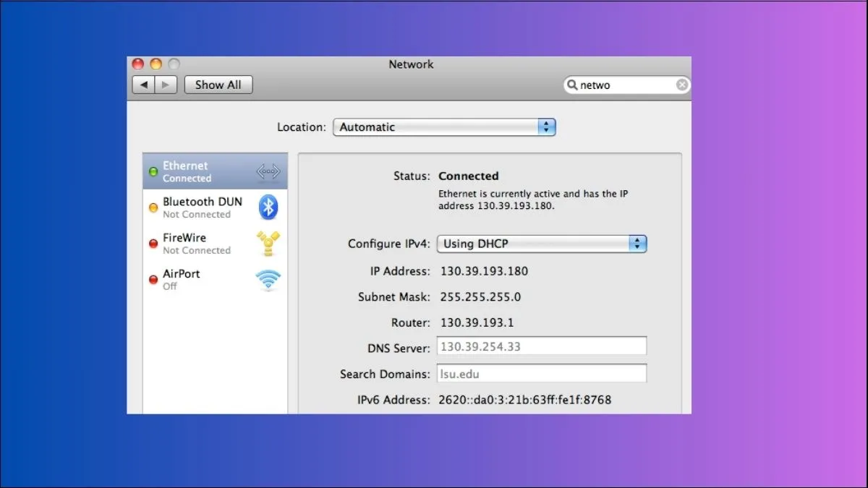Select FireWire service in list
Viewport: 868px width, 488px height.
(x=195, y=244)
